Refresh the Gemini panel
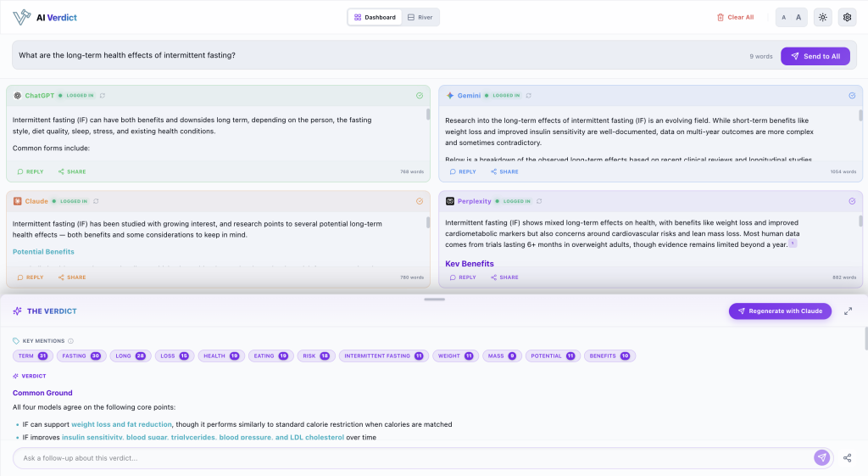Viewport: 868px width, 476px height. 529,95
